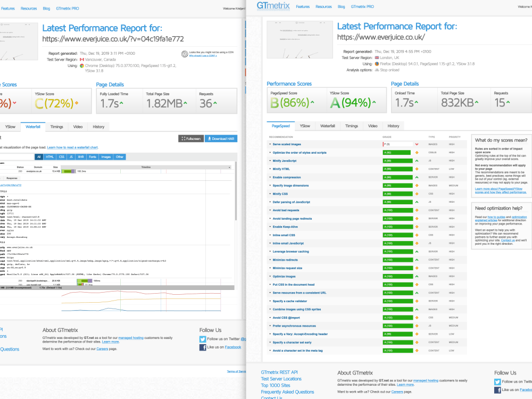Click the globe CDN notice icon
This screenshot has width=532, height=399.
[185, 54]
